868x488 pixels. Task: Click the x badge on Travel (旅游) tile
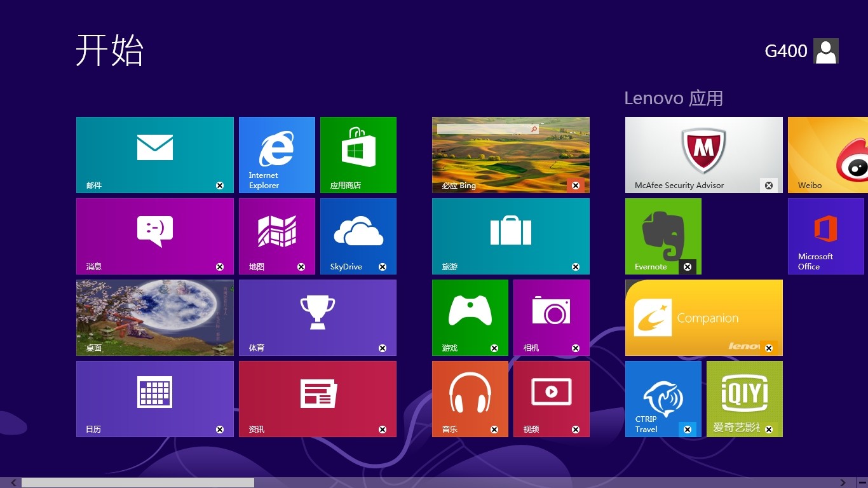point(576,267)
